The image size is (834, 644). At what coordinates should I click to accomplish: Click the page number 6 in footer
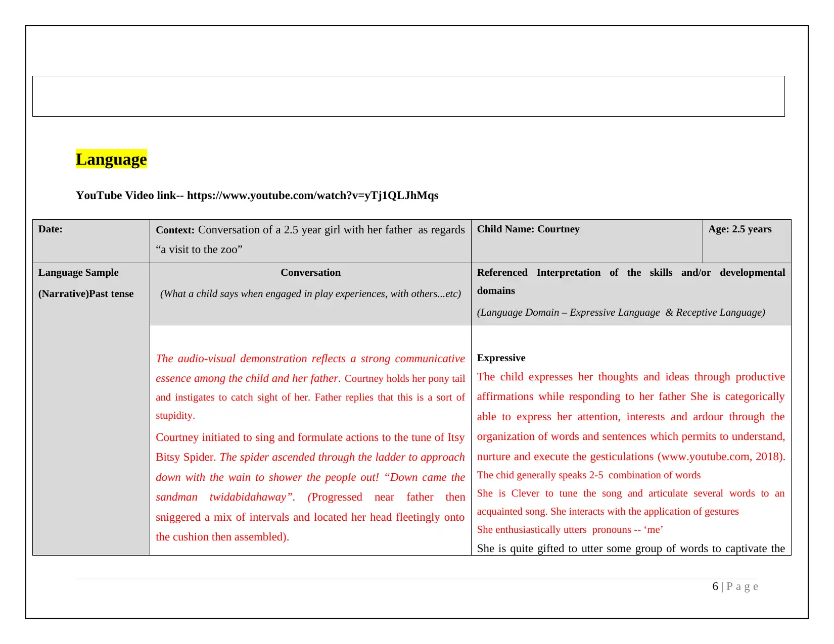point(715,586)
